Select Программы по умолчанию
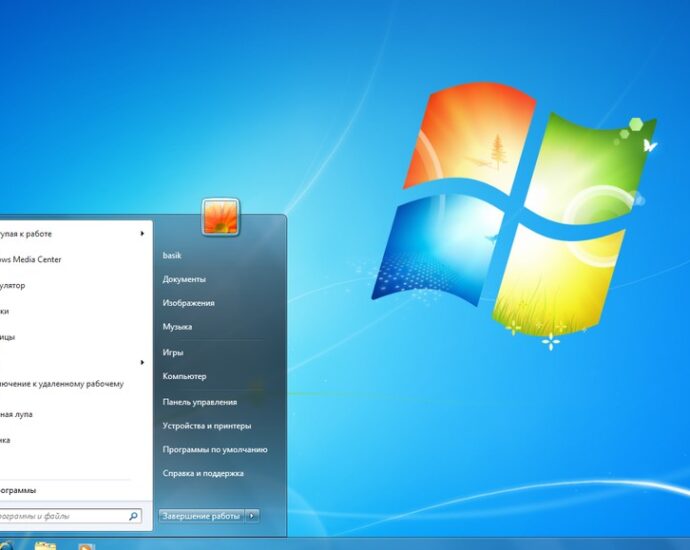This screenshot has height=550, width=690. (214, 449)
